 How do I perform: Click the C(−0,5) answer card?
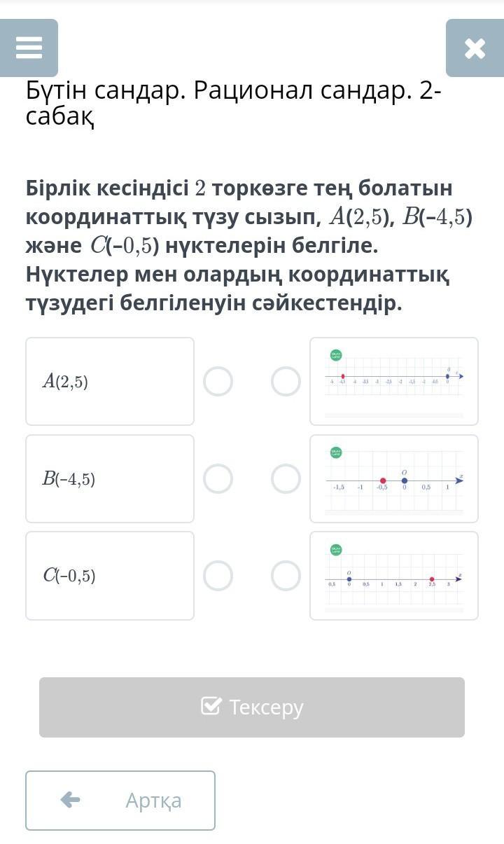[x=110, y=576]
